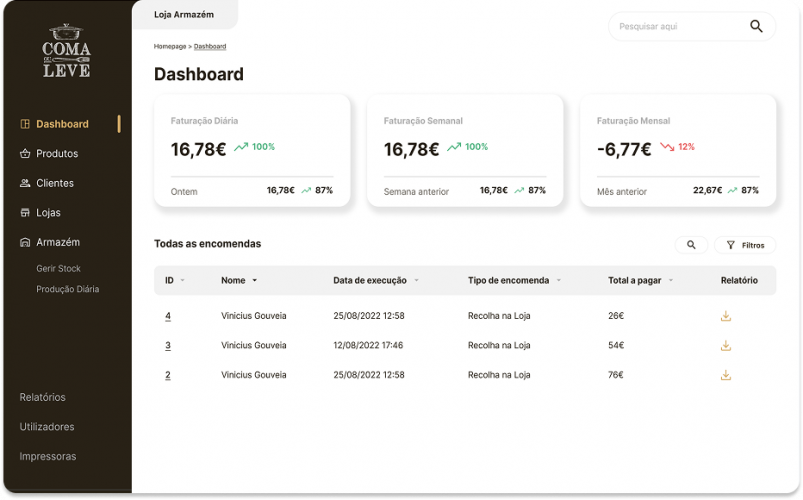Screen dimensions: 803x500
Task: Open the orders table search button
Action: tap(691, 245)
